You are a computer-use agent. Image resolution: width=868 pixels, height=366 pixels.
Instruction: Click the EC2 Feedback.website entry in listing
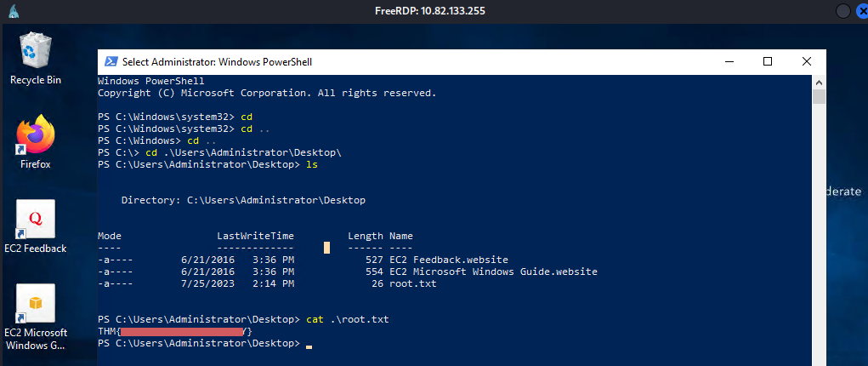tap(448, 260)
